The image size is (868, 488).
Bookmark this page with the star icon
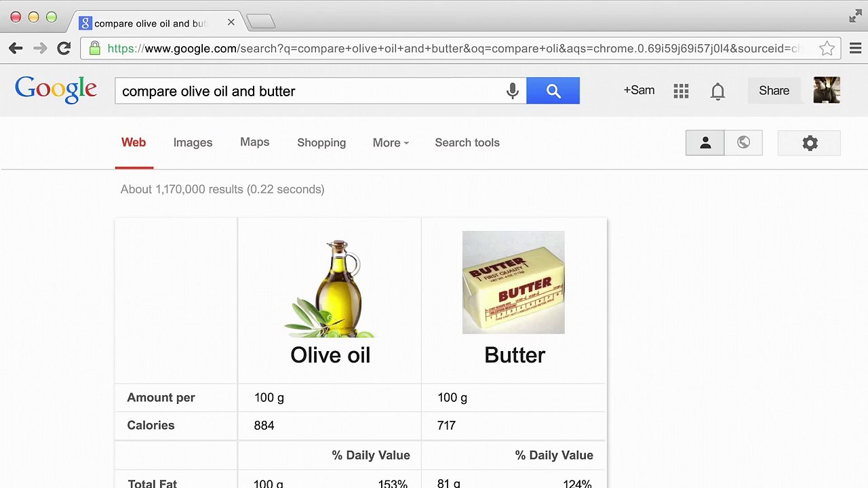827,49
